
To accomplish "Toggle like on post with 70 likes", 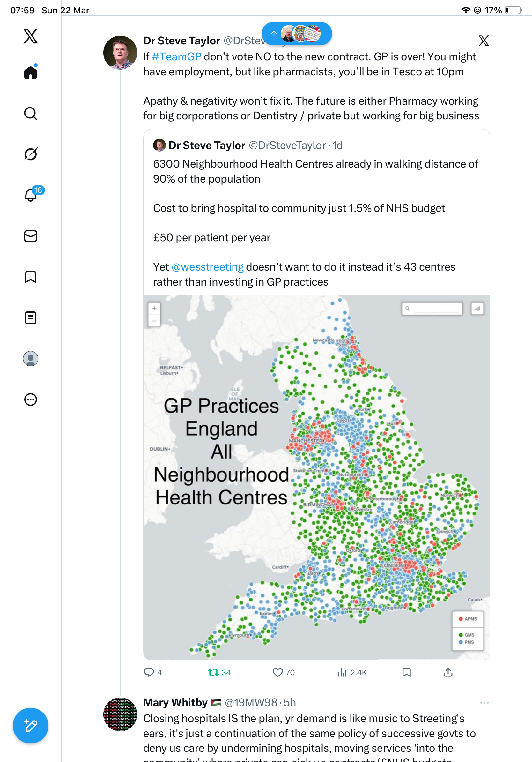I will tap(283, 672).
